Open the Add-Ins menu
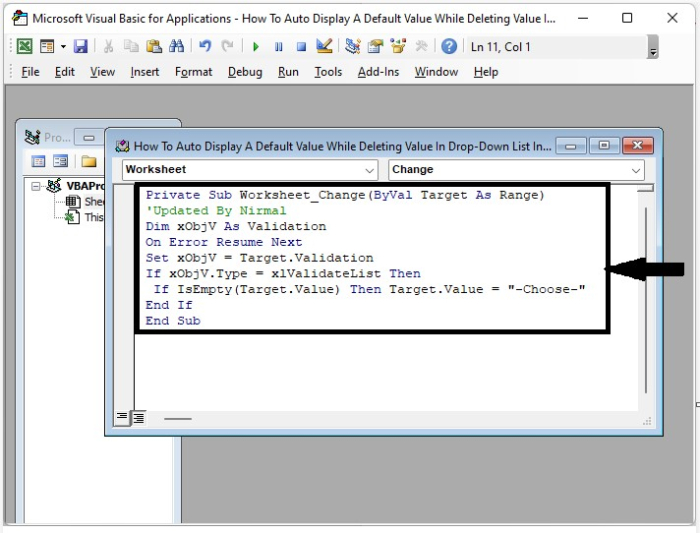 (x=378, y=72)
